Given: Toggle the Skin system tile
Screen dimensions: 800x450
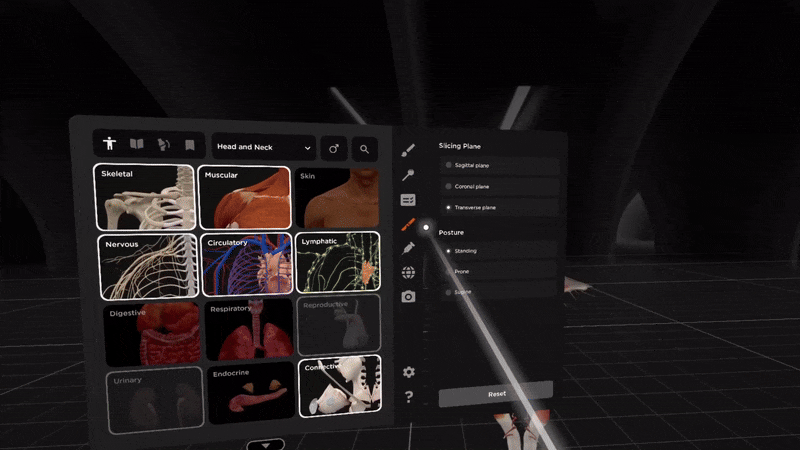Looking at the screenshot, I should click(x=337, y=198).
